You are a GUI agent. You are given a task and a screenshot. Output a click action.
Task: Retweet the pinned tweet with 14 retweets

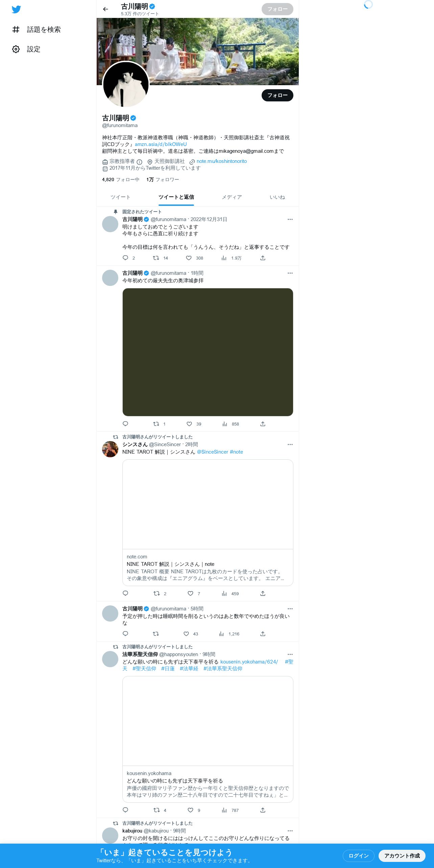coord(156,258)
